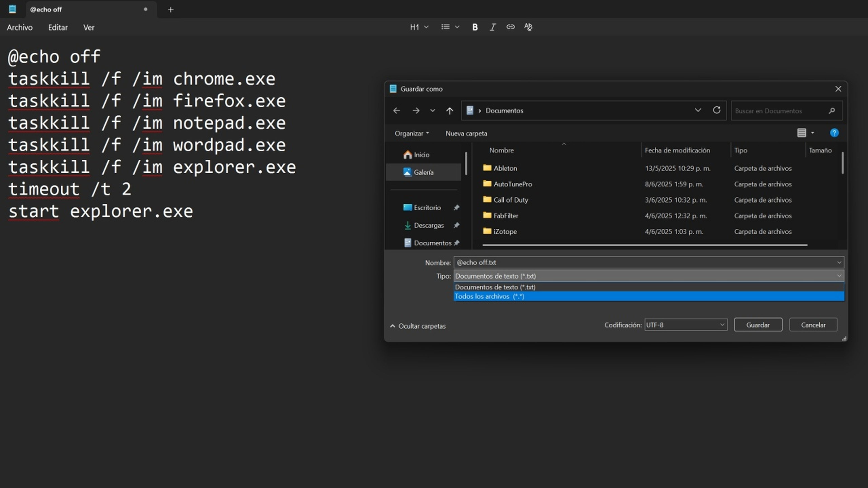
Task: Choose Todos los archivos (*.*) option
Action: 649,296
